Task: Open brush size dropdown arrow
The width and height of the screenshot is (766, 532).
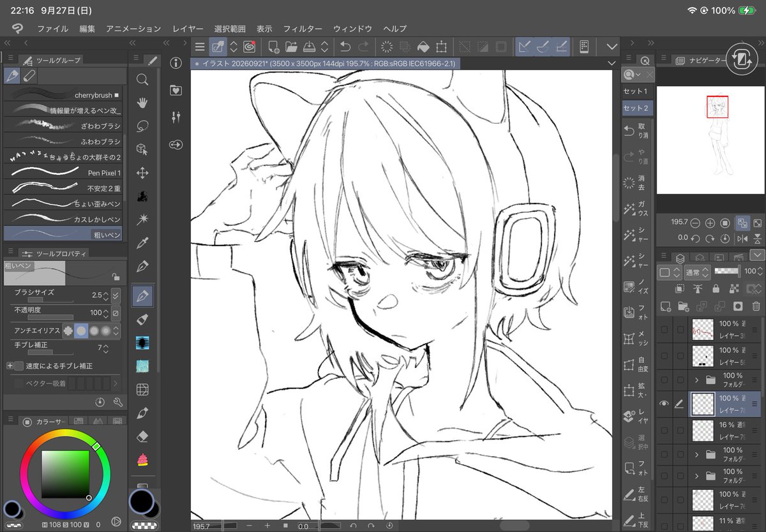Action: click(116, 295)
